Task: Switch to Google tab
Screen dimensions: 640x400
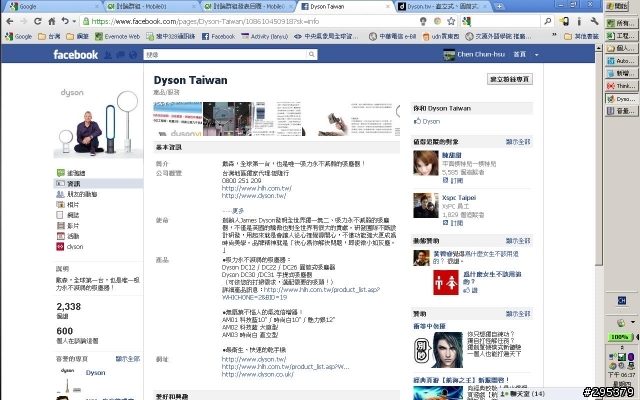Action: click(52, 6)
